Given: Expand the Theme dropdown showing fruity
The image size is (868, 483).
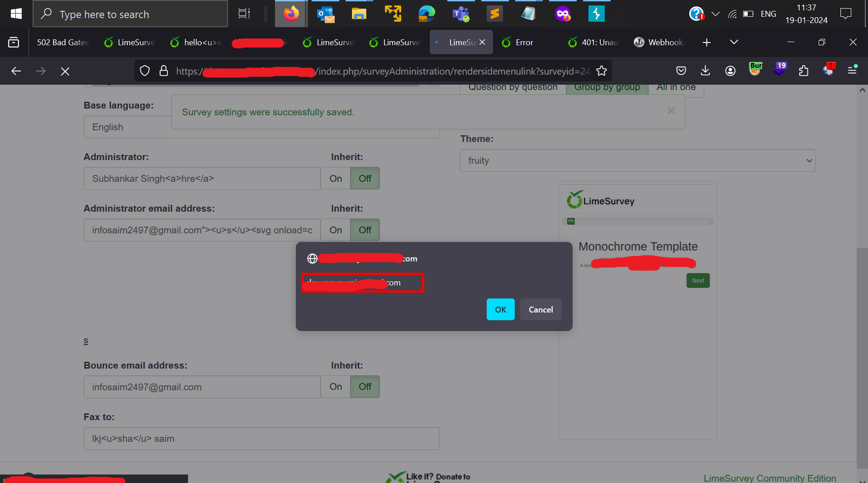Looking at the screenshot, I should coord(637,161).
